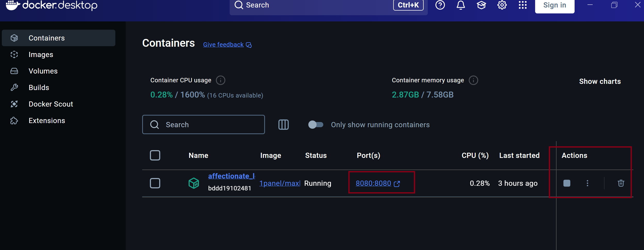644x250 pixels.
Task: Click the 3 hours ago cell
Action: 518,183
